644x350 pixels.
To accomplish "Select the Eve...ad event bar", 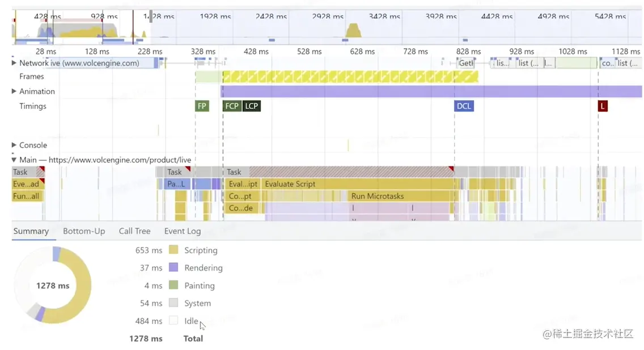I will point(28,184).
